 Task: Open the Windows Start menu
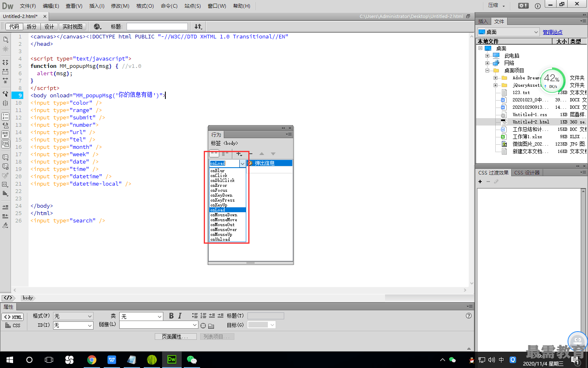(10, 360)
